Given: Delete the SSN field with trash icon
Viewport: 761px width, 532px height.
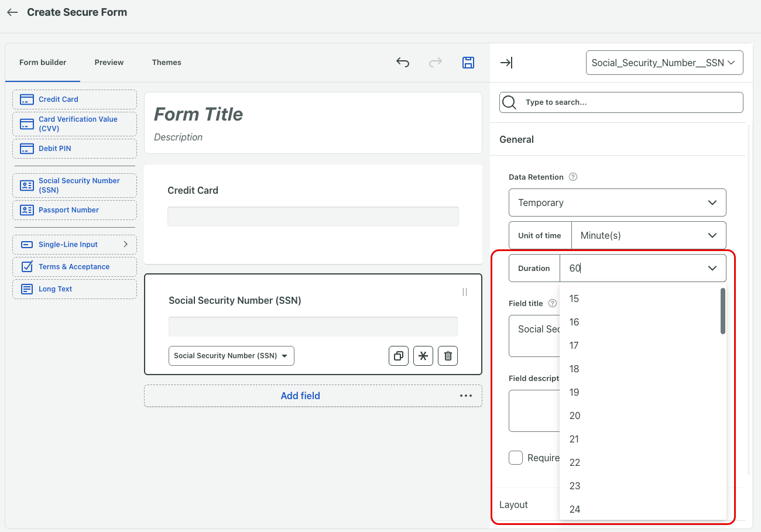Looking at the screenshot, I should click(x=448, y=356).
